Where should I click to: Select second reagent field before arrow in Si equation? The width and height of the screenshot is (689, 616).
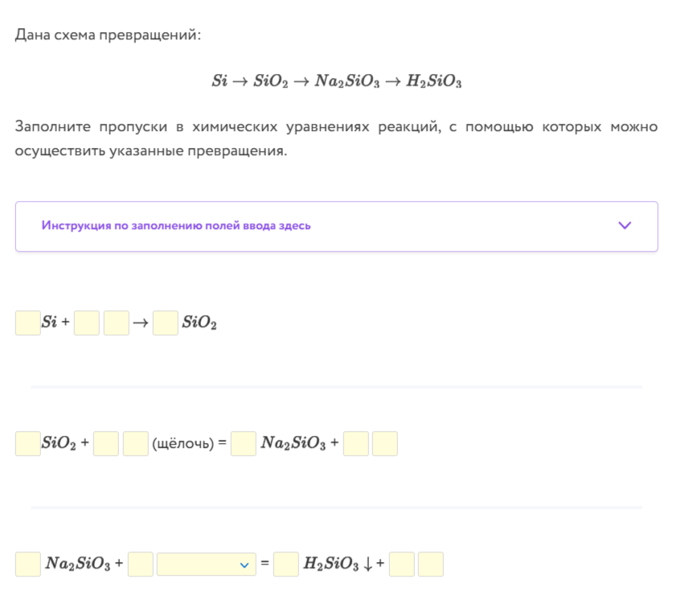[x=117, y=323]
